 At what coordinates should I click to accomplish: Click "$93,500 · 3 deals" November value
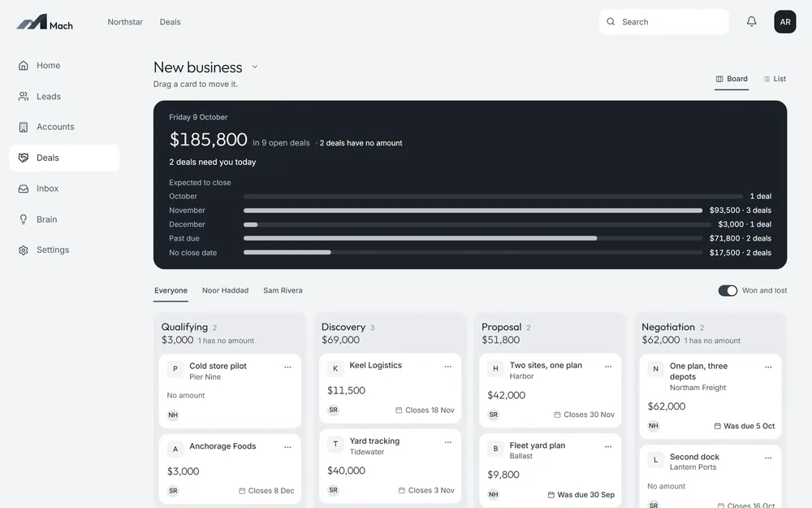click(740, 211)
